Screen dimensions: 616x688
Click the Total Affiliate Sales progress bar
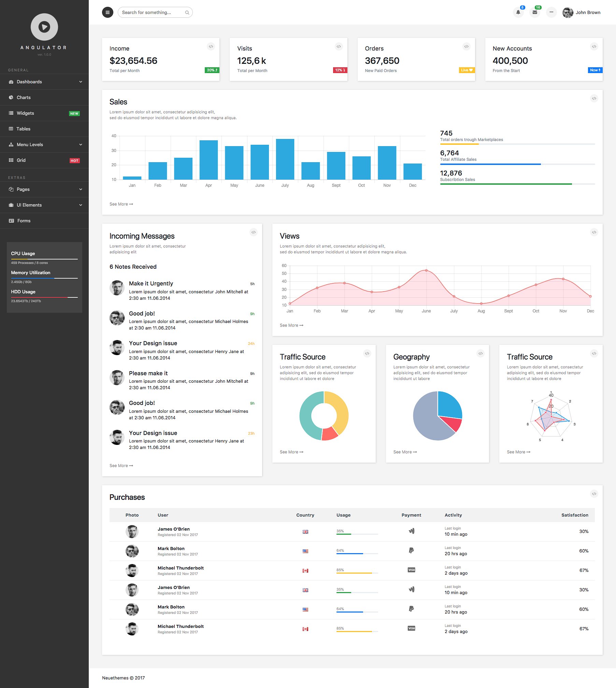coord(517,164)
